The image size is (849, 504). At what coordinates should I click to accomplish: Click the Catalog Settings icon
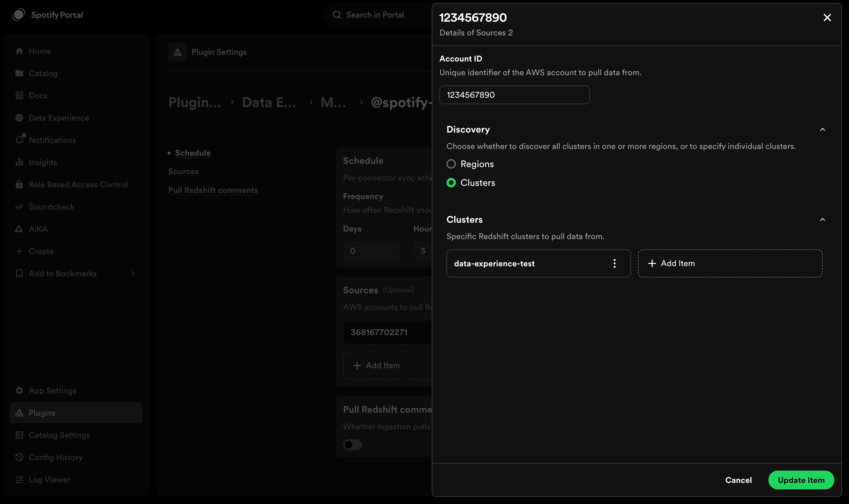point(19,435)
